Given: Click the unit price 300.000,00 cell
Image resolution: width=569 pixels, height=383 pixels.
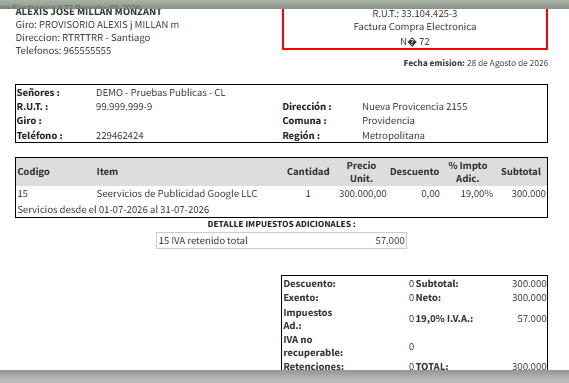Looking at the screenshot, I should (363, 194).
